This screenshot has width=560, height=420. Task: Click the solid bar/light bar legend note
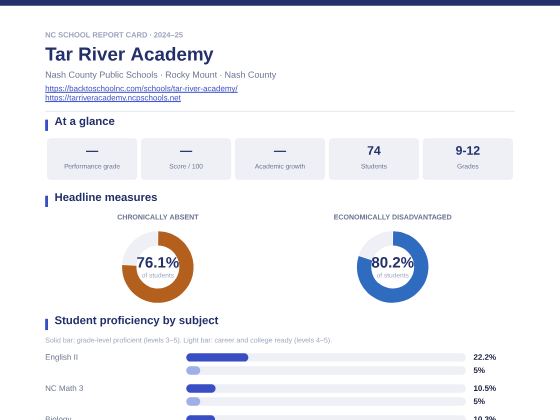(188, 340)
